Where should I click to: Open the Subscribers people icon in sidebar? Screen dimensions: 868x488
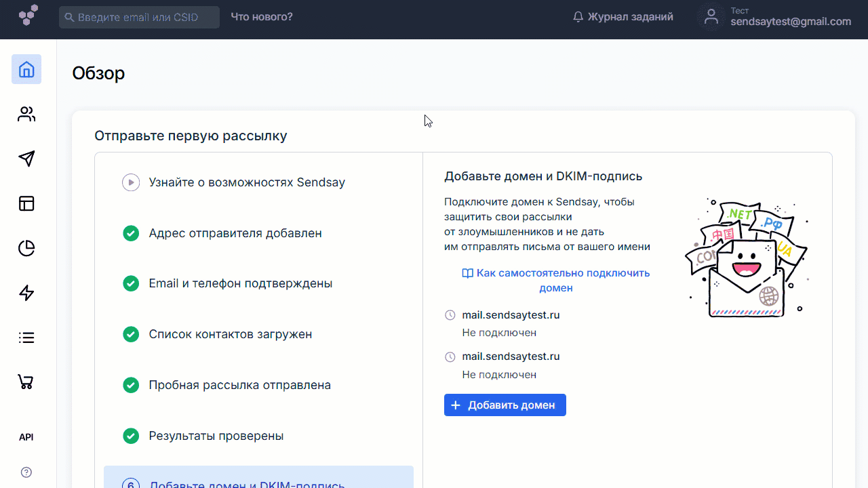coord(26,114)
